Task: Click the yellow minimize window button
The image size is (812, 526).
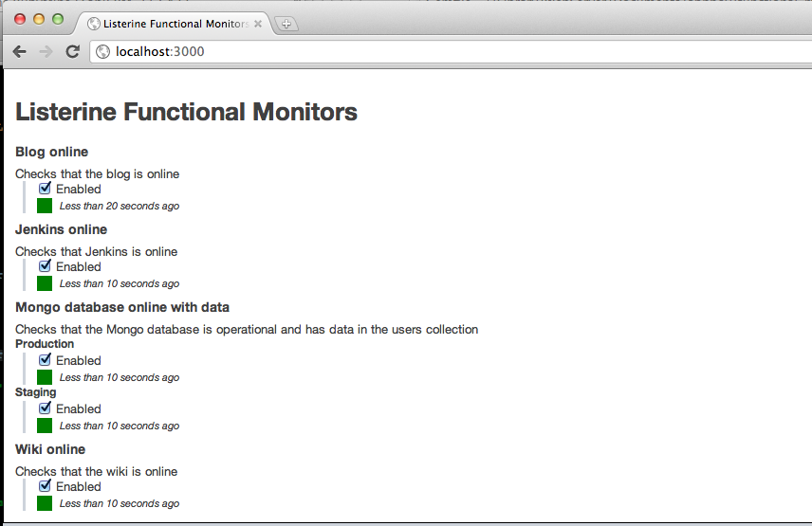Action: 39,19
